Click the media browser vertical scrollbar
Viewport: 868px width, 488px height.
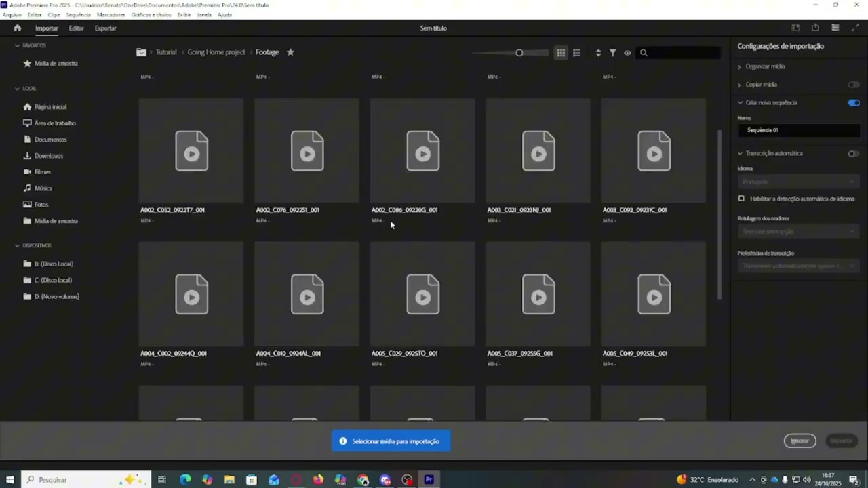tap(719, 214)
